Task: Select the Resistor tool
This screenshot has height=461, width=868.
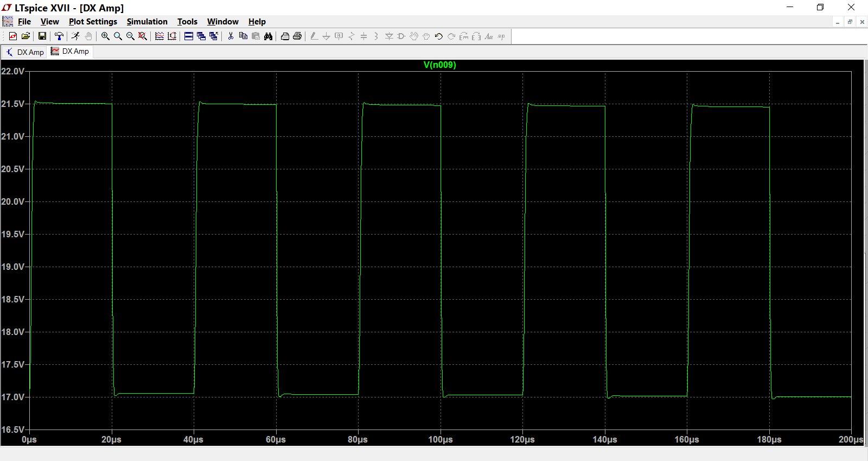Action: pos(352,36)
